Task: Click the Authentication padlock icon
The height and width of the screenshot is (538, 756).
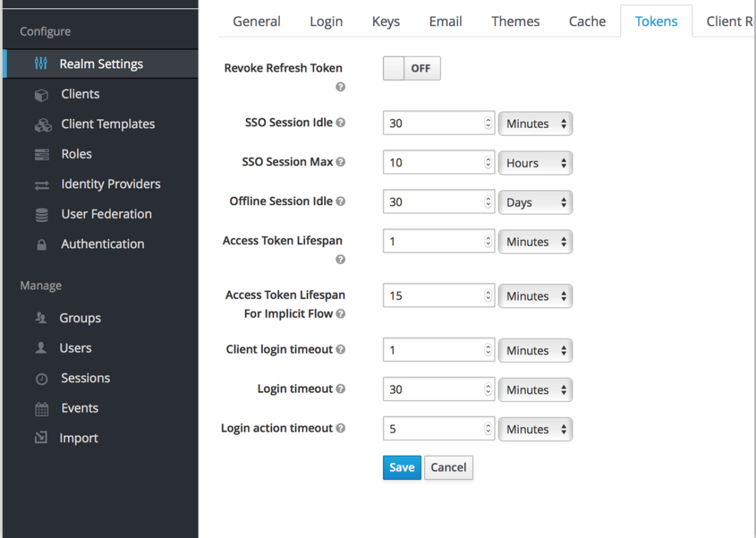Action: pyautogui.click(x=42, y=245)
